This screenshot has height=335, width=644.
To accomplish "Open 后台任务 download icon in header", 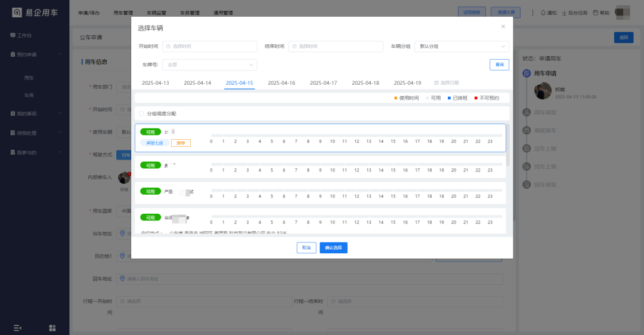I will tap(564, 13).
